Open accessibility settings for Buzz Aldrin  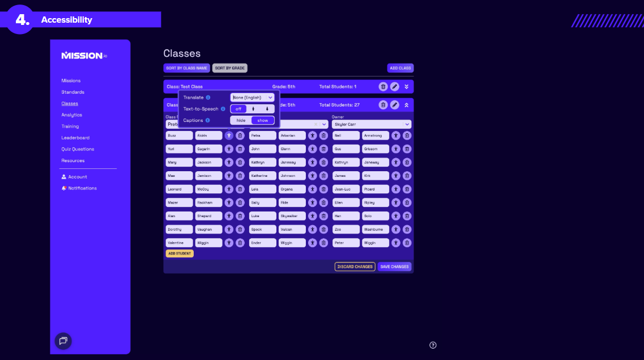tap(229, 135)
